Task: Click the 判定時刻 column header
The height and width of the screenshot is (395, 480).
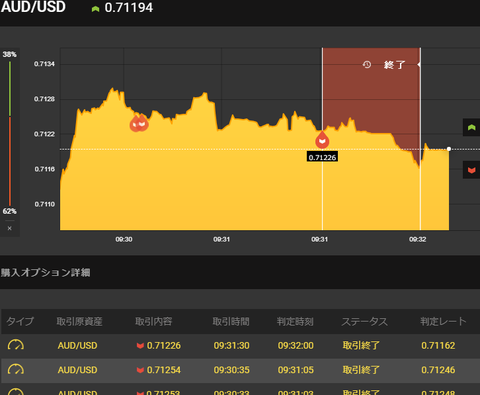Action: click(x=295, y=321)
